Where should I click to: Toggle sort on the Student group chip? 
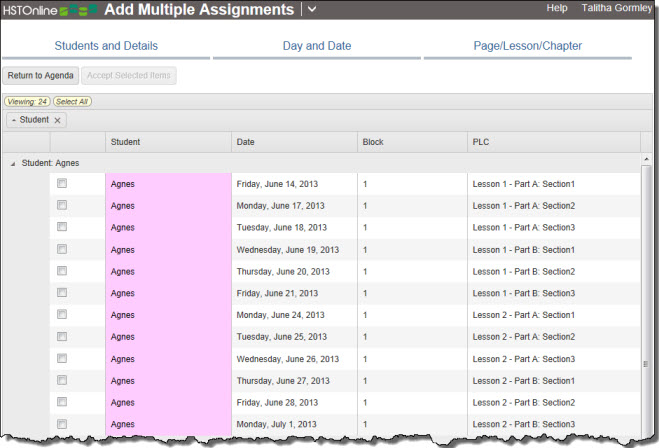click(x=34, y=120)
